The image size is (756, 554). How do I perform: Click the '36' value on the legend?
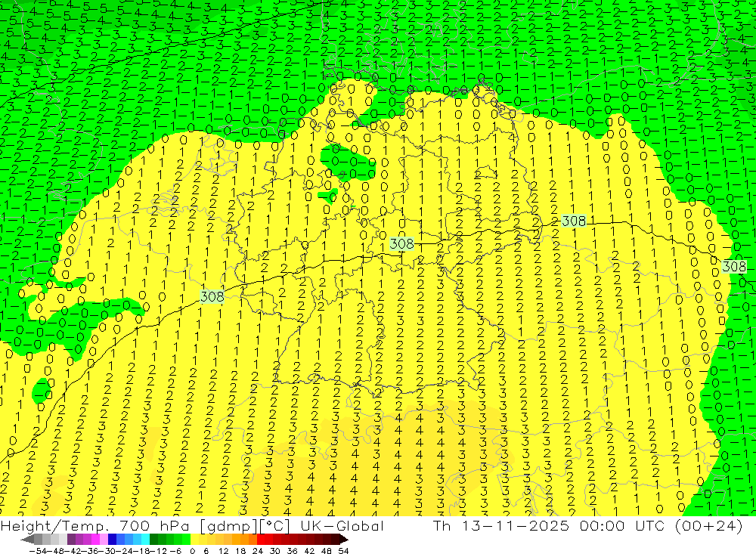(x=292, y=551)
